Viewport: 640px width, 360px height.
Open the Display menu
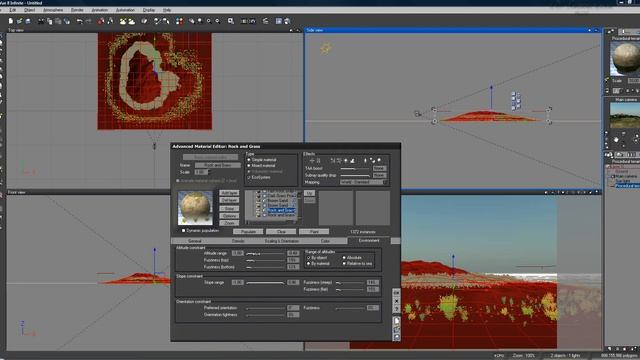point(149,10)
